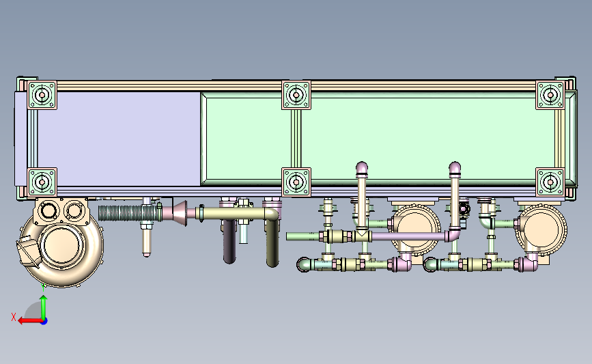The width and height of the screenshot is (592, 364).
Task: Select the right capped vertical riser pipe
Action: [x=455, y=197]
